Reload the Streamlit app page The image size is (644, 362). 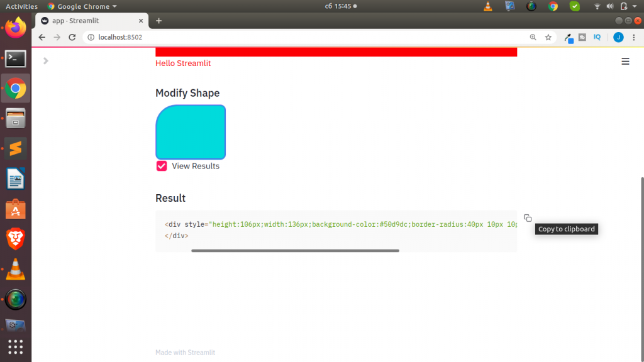pos(72,37)
